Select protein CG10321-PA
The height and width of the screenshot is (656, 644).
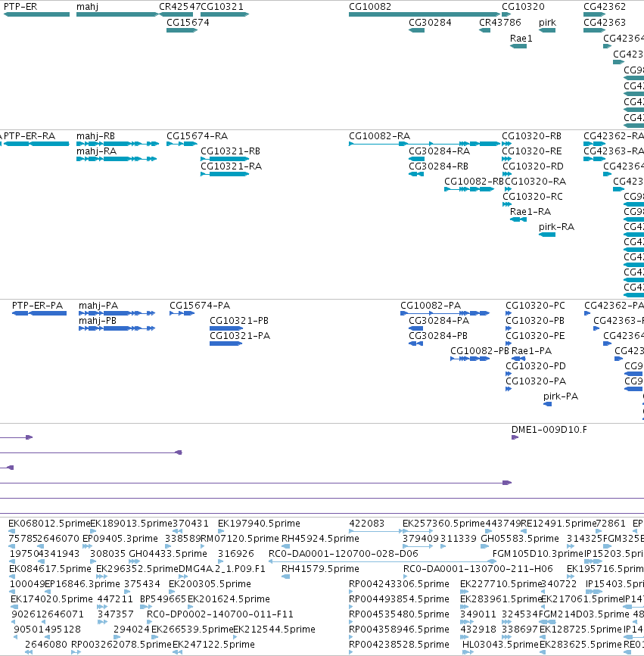point(240,336)
